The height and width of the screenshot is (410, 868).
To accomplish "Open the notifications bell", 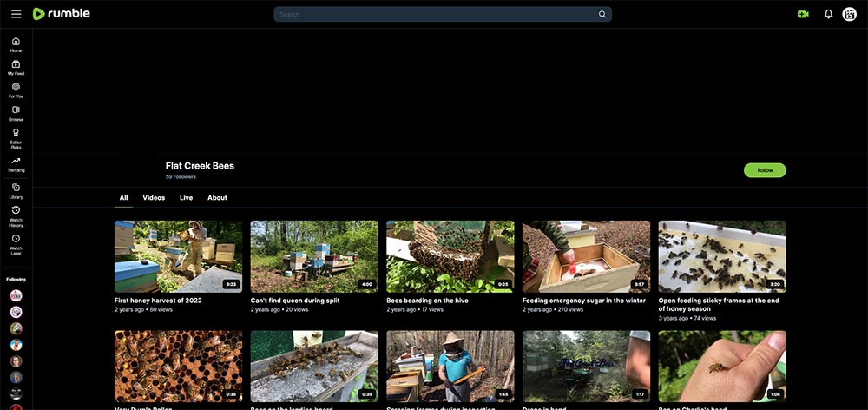I will point(828,15).
